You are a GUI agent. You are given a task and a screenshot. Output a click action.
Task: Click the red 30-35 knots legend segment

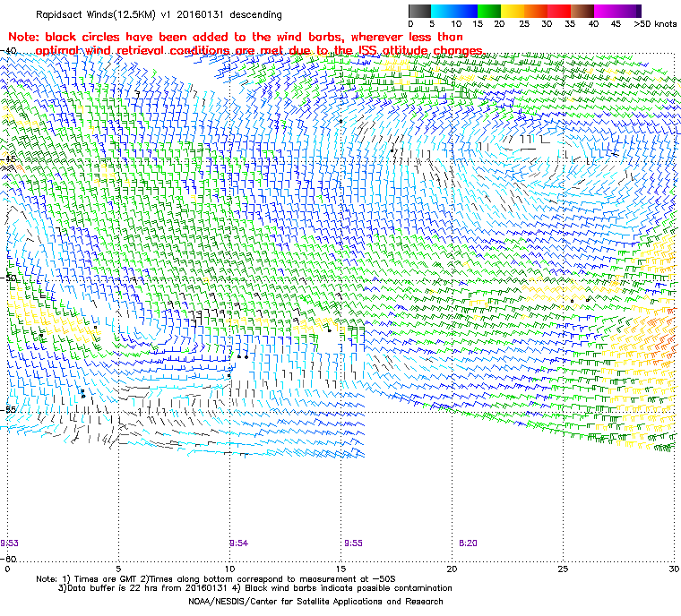pyautogui.click(x=559, y=11)
